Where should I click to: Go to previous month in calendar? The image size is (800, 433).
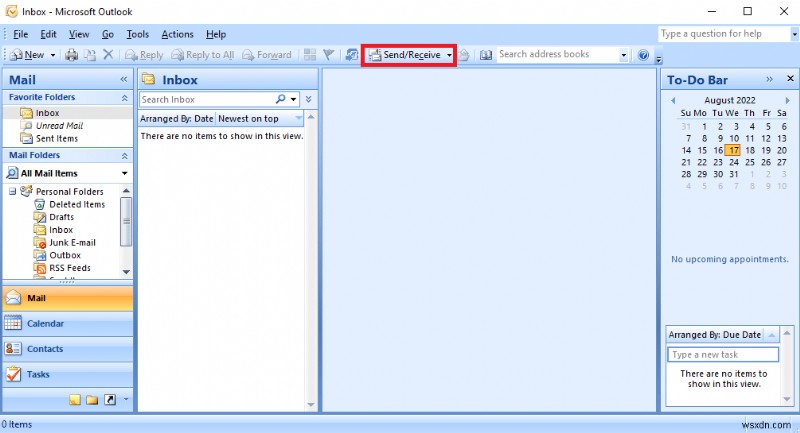point(673,100)
